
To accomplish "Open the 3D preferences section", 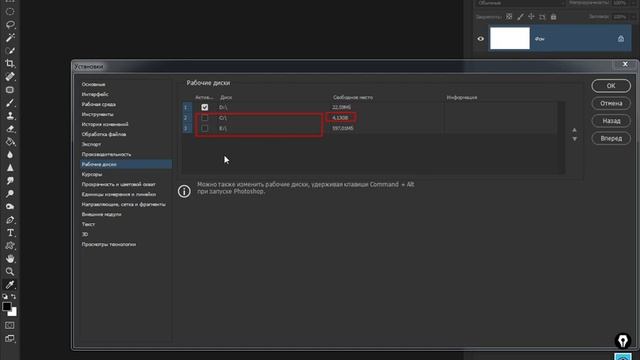I will tap(85, 234).
